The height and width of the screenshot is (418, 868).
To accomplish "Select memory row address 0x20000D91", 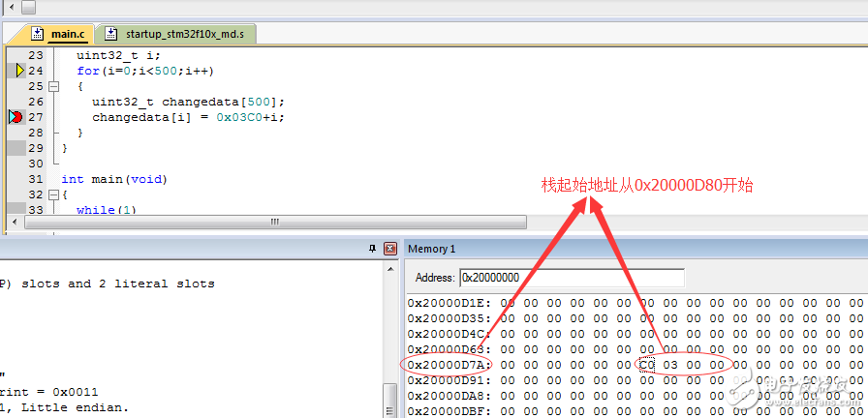I will 449,380.
